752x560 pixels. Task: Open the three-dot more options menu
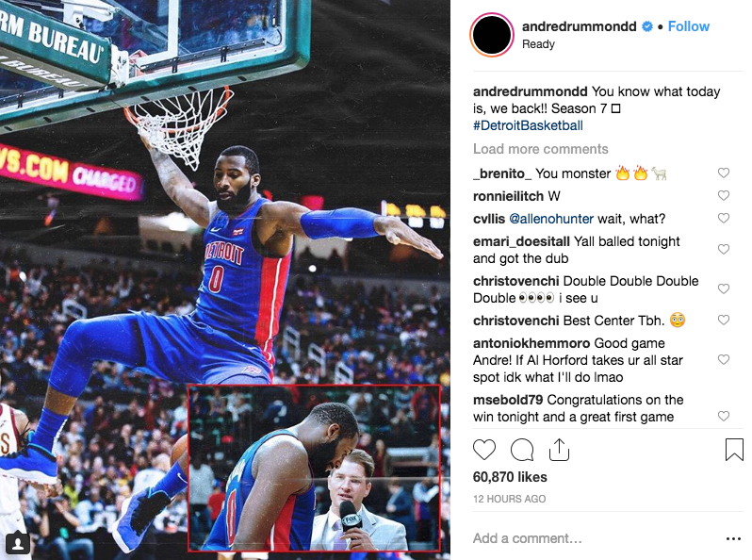pyautogui.click(x=733, y=539)
